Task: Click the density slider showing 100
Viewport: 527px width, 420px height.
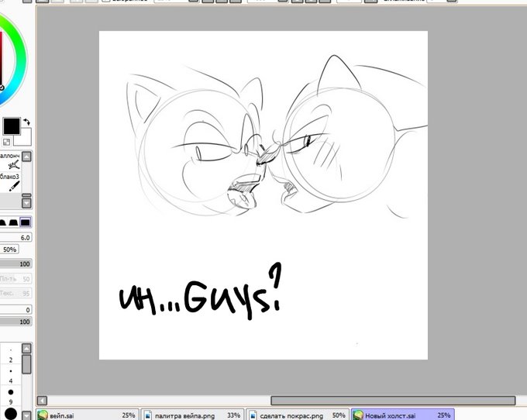Action: pos(15,263)
